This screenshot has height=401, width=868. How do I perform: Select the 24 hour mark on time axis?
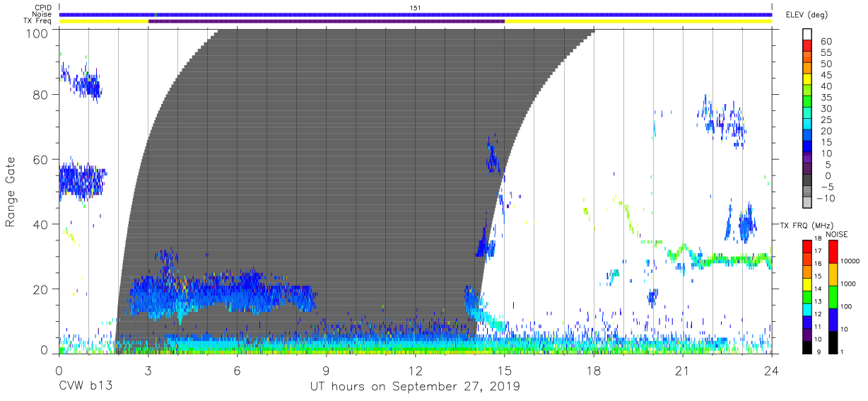[x=772, y=371]
